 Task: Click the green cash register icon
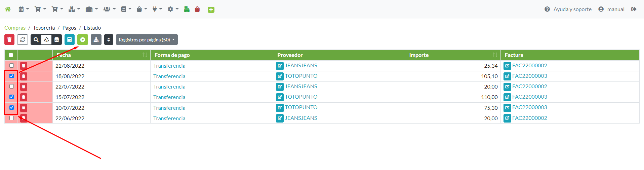(187, 9)
